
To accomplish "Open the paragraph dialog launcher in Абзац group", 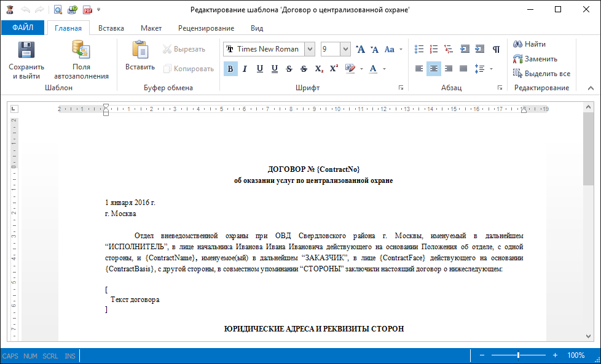I will (500, 88).
